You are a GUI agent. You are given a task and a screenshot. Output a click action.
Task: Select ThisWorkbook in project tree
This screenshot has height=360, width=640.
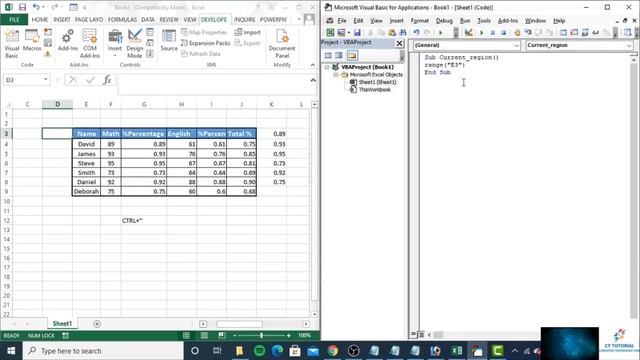click(374, 89)
